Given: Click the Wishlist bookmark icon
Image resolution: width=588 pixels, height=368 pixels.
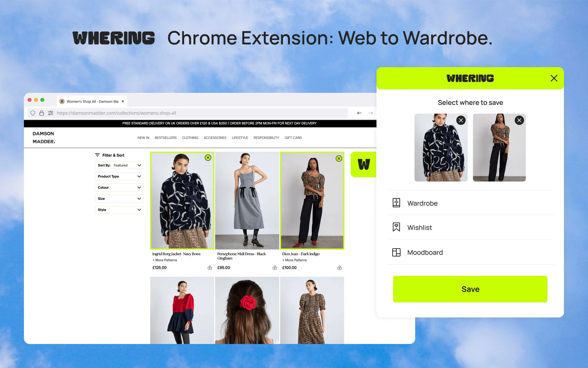Looking at the screenshot, I should [x=396, y=227].
